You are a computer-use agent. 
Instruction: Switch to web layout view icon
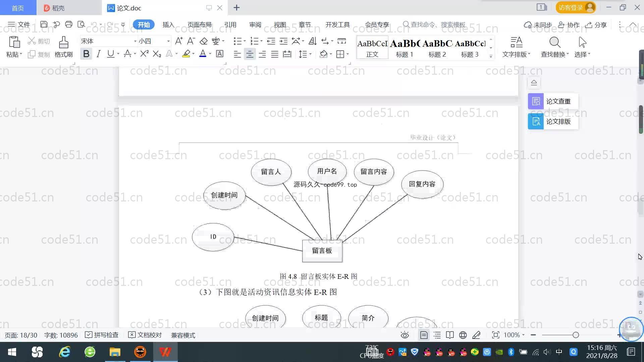coord(463,335)
